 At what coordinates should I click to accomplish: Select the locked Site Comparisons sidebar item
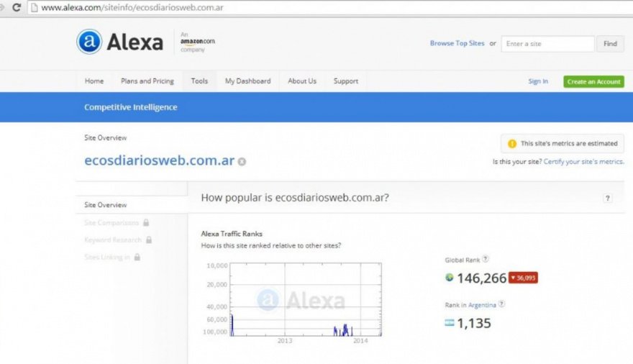111,223
